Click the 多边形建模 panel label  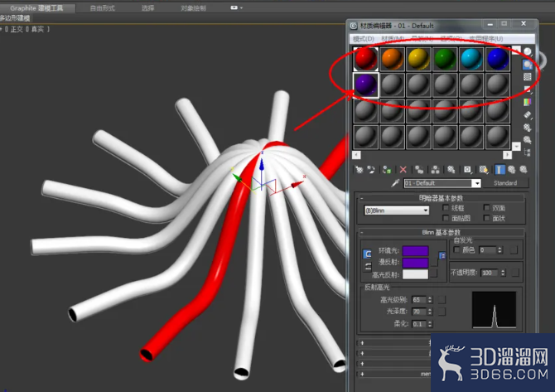coord(15,18)
